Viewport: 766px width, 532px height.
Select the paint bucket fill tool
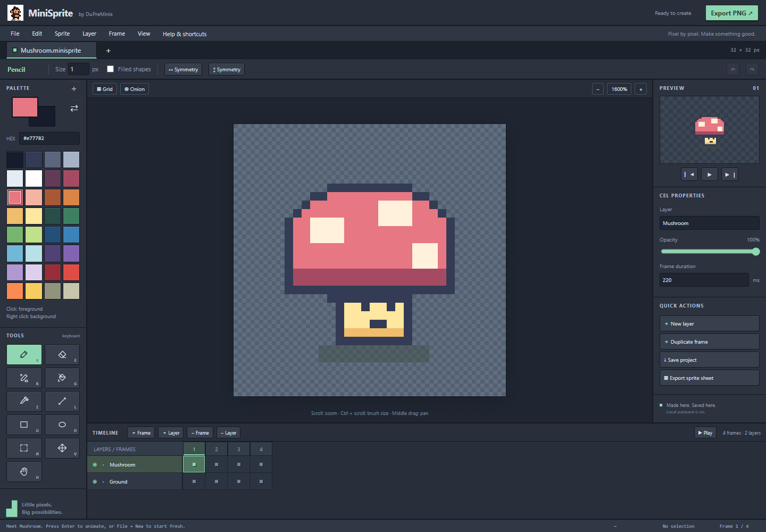point(62,378)
